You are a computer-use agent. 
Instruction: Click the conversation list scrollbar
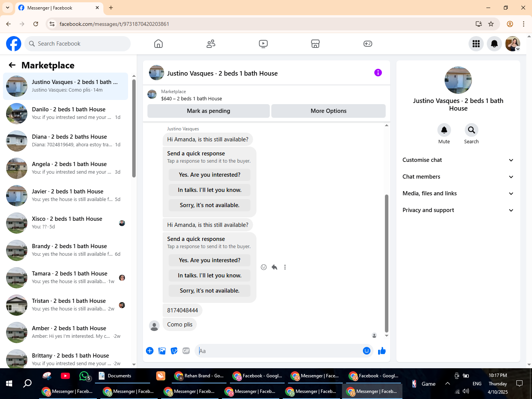[x=134, y=128]
